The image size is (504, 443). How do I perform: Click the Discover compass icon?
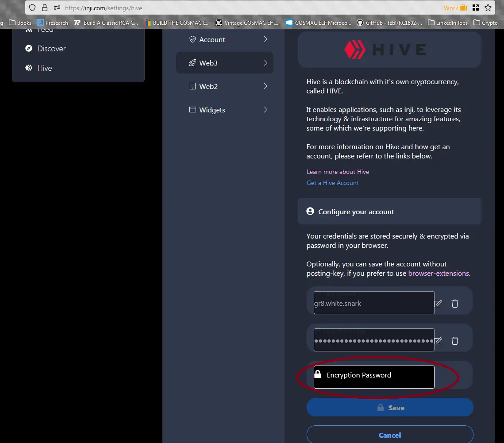[x=29, y=48]
